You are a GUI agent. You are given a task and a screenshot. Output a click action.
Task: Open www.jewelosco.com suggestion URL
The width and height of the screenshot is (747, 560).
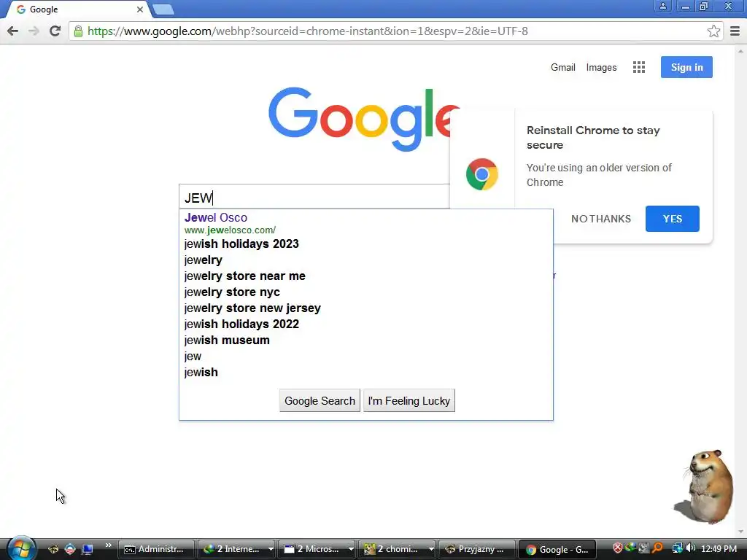tap(230, 230)
